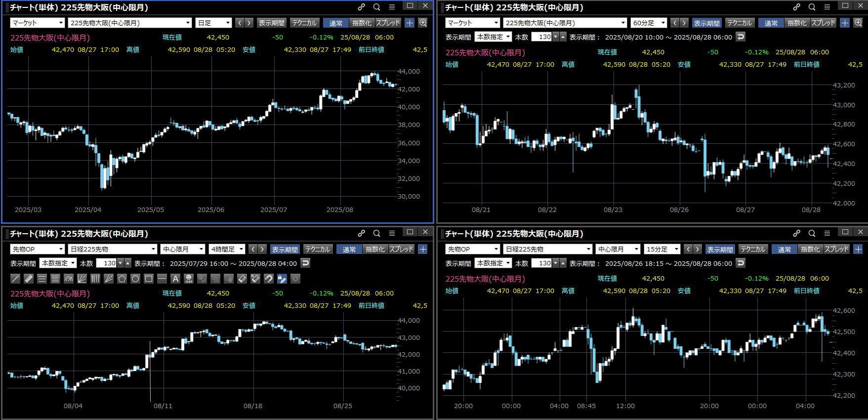Click the link chain icon in top-right chart title bar
Viewport: 868px width, 420px height.
click(796, 7)
